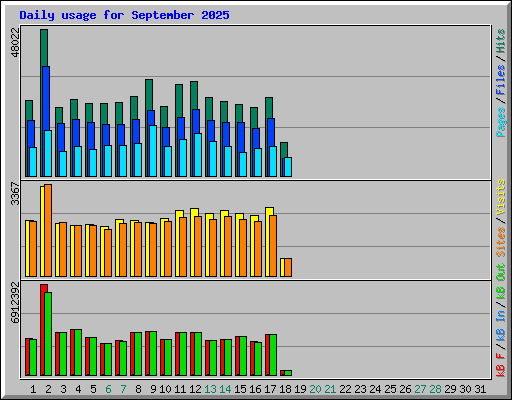Viewport: 512px width, 400px height.
Task: Click the green day 27 weekend label
Action: [x=420, y=389]
